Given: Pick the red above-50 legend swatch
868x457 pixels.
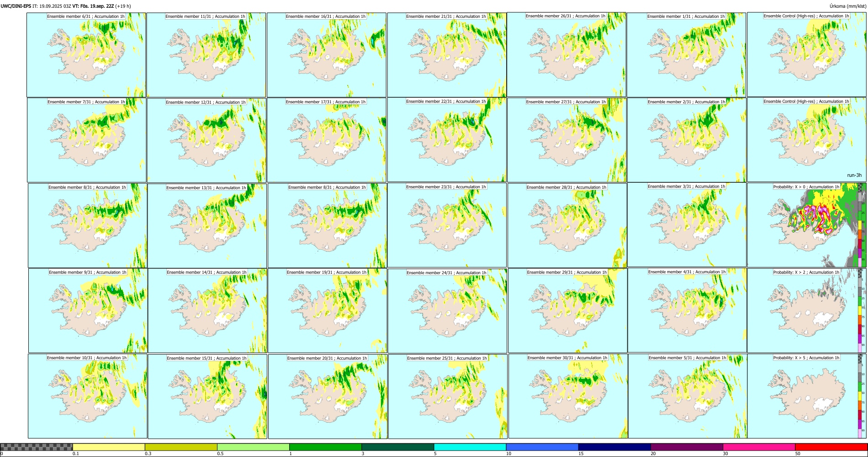Looking at the screenshot, I should click(831, 447).
